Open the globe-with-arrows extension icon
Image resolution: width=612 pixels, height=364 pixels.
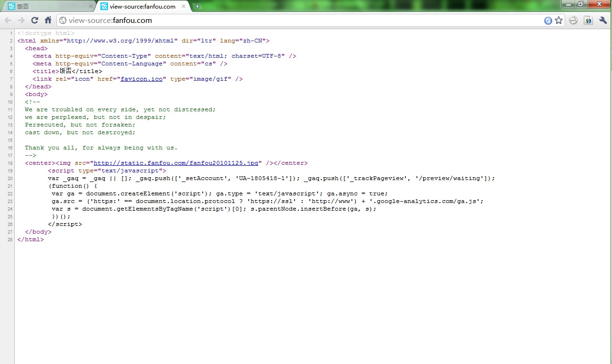pos(573,21)
